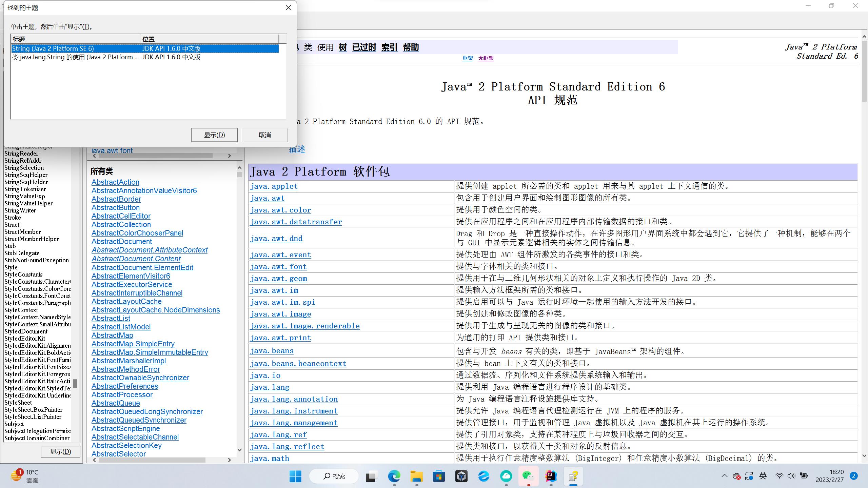Screen dimensions: 868x488
Task: Open the java.awt.font link in package list
Action: (x=112, y=150)
